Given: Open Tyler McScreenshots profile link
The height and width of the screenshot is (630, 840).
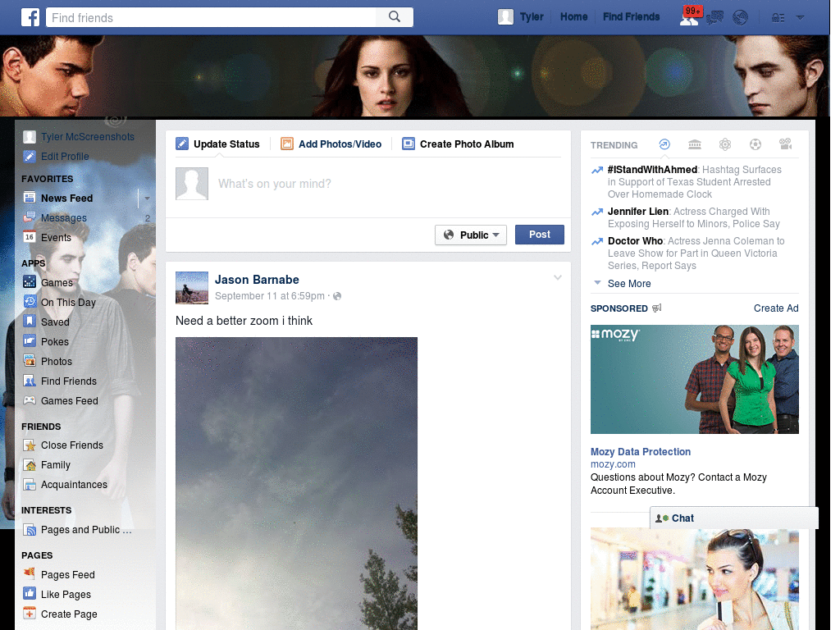Looking at the screenshot, I should 87,137.
